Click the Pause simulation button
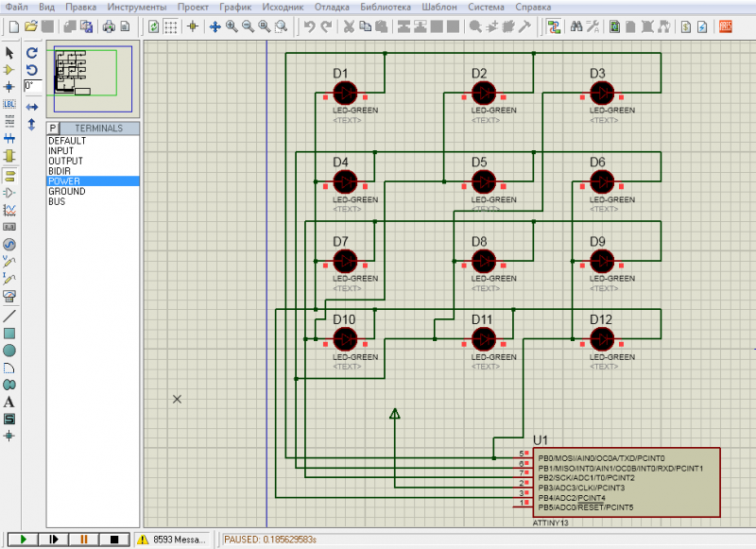Image resolution: width=756 pixels, height=549 pixels. coord(83,540)
